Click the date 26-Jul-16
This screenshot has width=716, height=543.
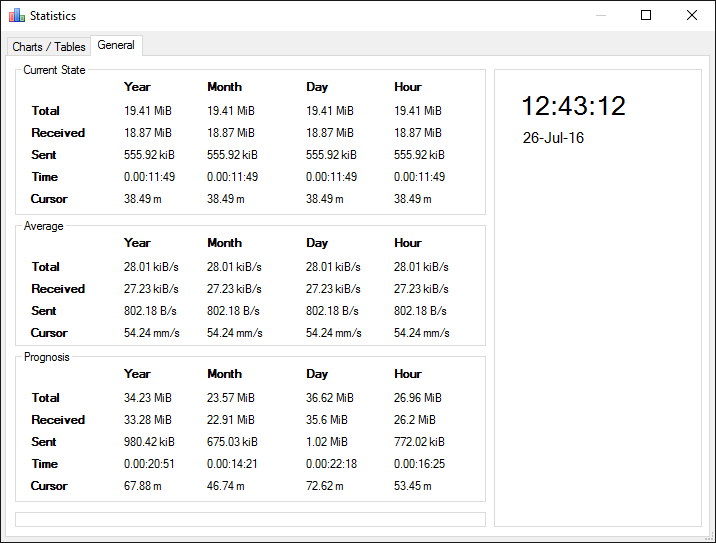(553, 138)
